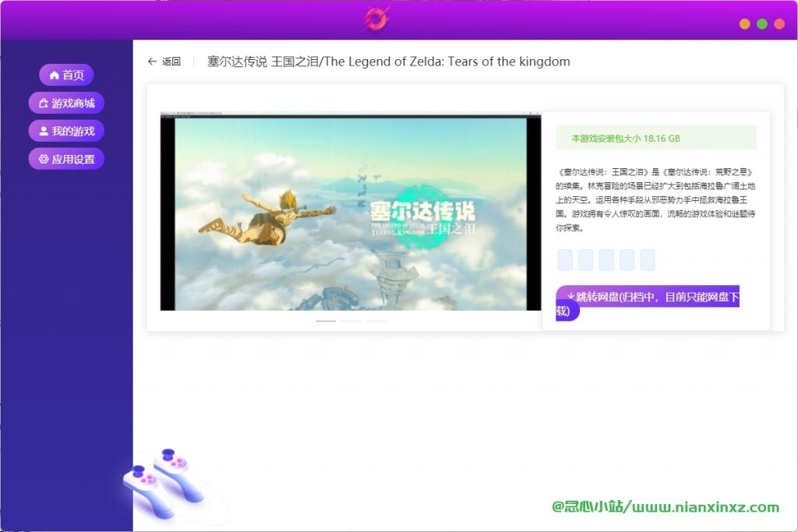This screenshot has width=798, height=532.
Task: Click the 本游戏安装包大小 18.16 GB banner
Action: click(656, 138)
